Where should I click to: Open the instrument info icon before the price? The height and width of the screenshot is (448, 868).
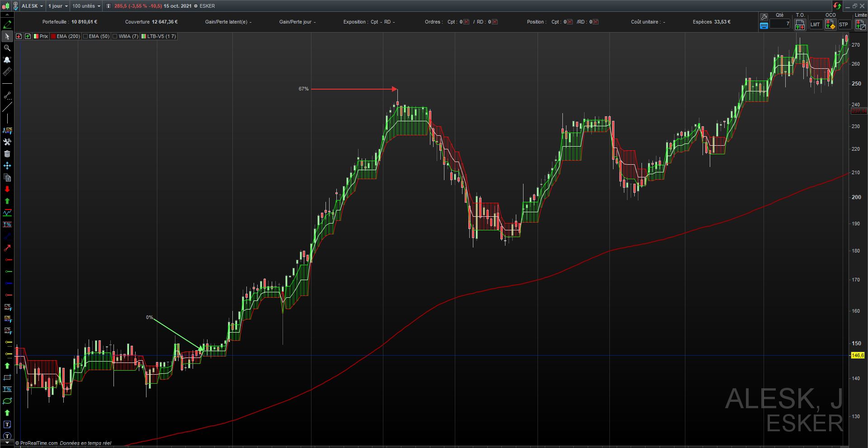pyautogui.click(x=108, y=6)
